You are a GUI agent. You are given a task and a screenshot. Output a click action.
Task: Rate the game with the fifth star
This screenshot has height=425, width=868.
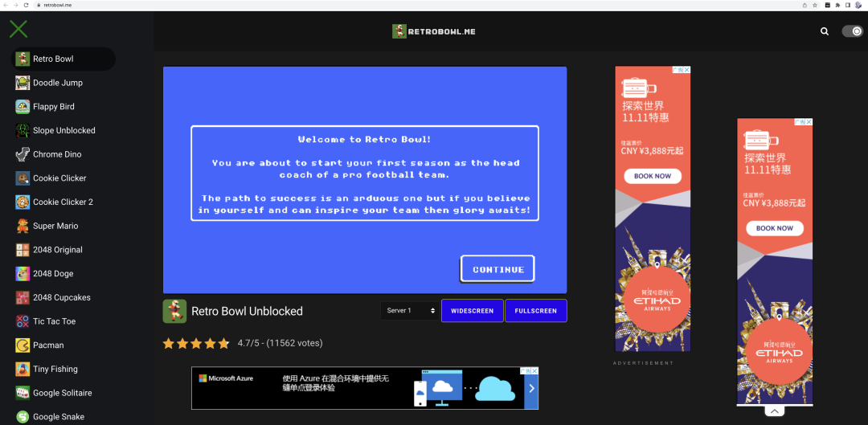click(x=223, y=344)
